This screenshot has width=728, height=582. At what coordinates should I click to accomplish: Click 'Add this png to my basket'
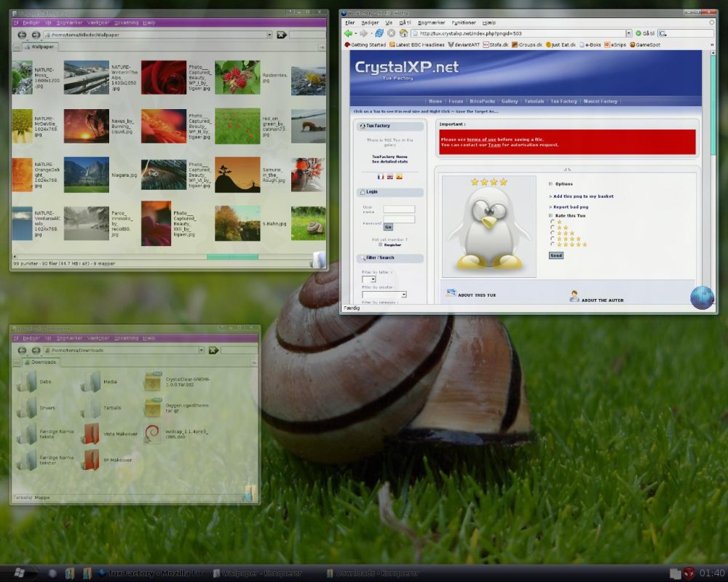click(583, 196)
